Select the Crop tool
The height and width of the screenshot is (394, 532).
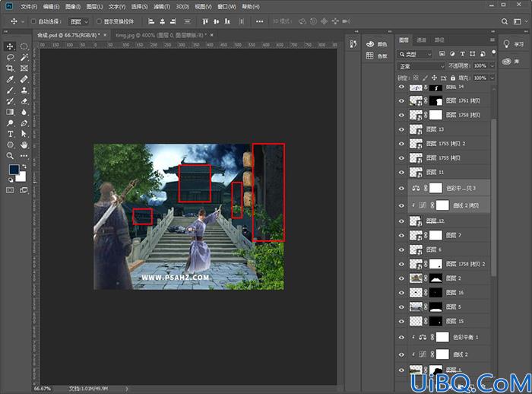10,68
